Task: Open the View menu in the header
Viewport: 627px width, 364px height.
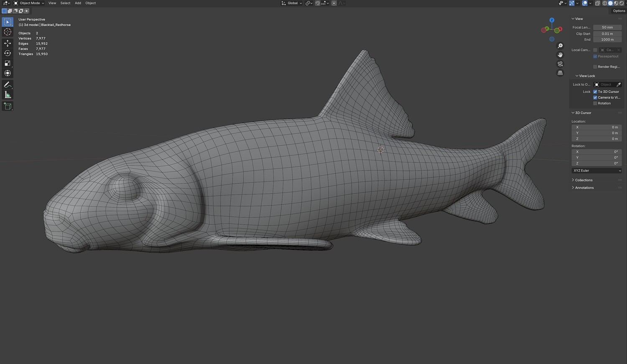Action: [x=52, y=3]
